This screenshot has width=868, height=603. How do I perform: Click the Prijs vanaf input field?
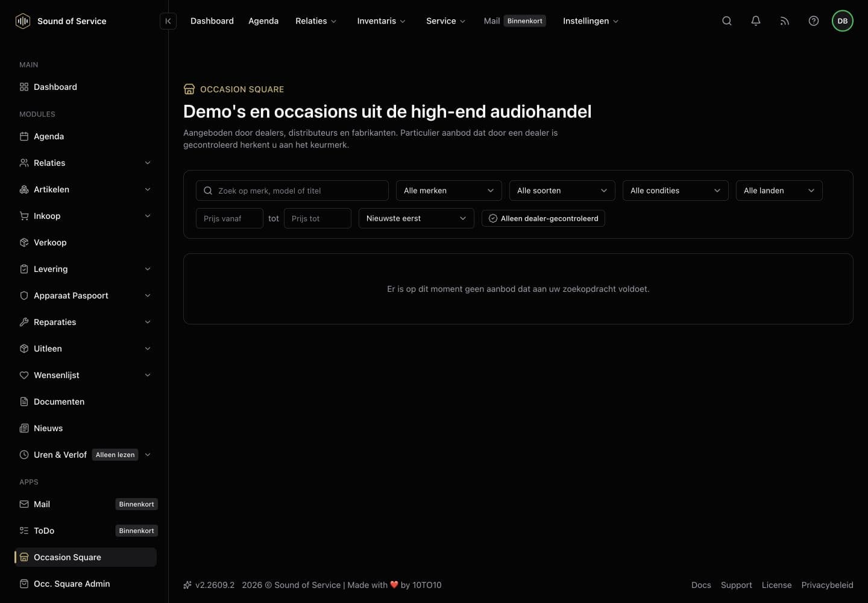230,218
